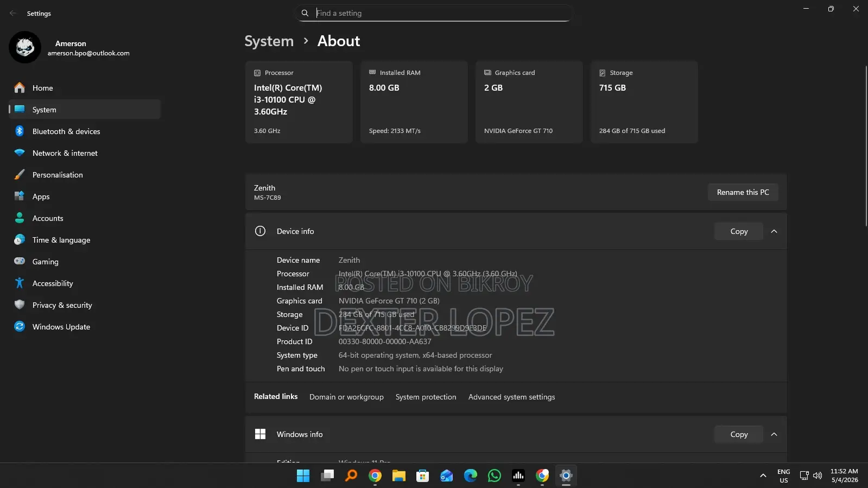Click the Windows Update sync icon
The image size is (868, 488).
[x=20, y=327]
